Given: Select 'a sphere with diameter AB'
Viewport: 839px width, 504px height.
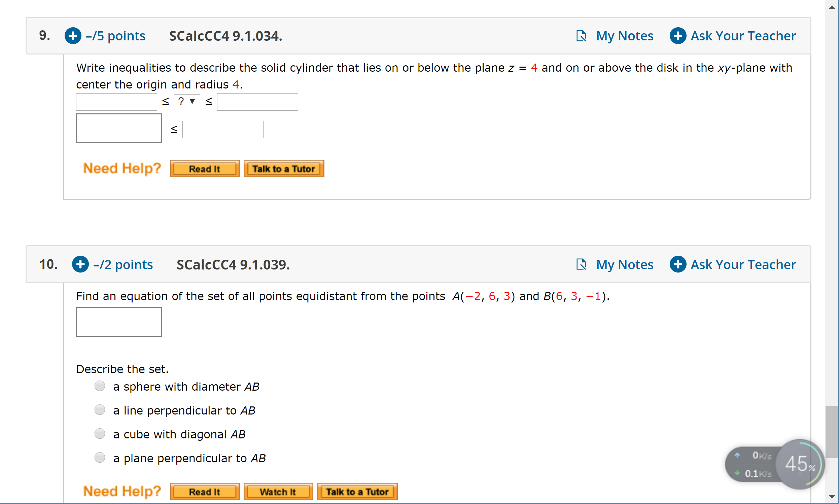Looking at the screenshot, I should (100, 386).
